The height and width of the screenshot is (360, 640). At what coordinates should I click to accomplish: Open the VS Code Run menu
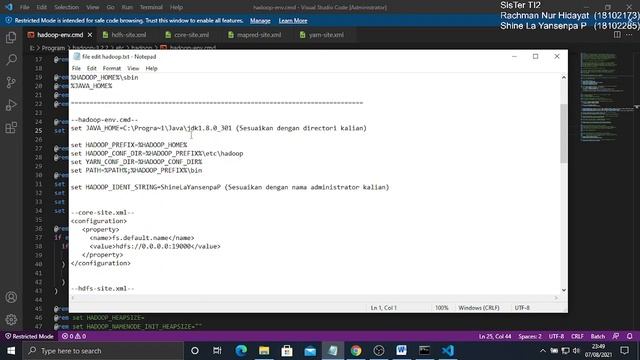(127, 7)
